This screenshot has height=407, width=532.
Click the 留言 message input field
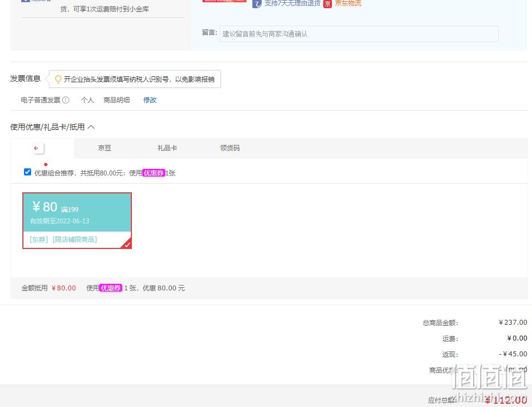[359, 34]
